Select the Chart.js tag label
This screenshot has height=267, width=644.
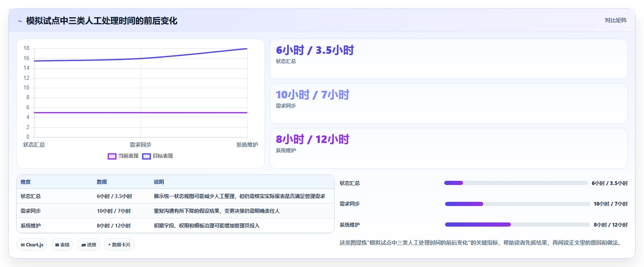34,245
